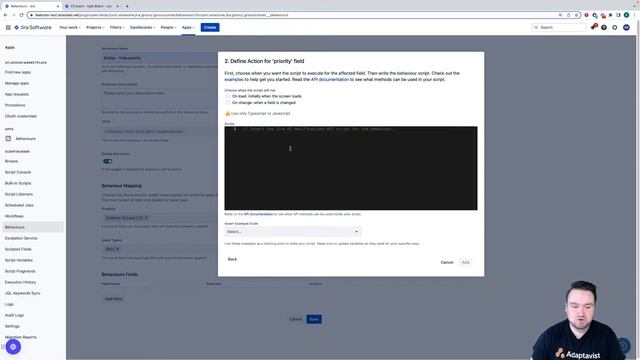Click the share icon in the address bar

tap(568, 15)
